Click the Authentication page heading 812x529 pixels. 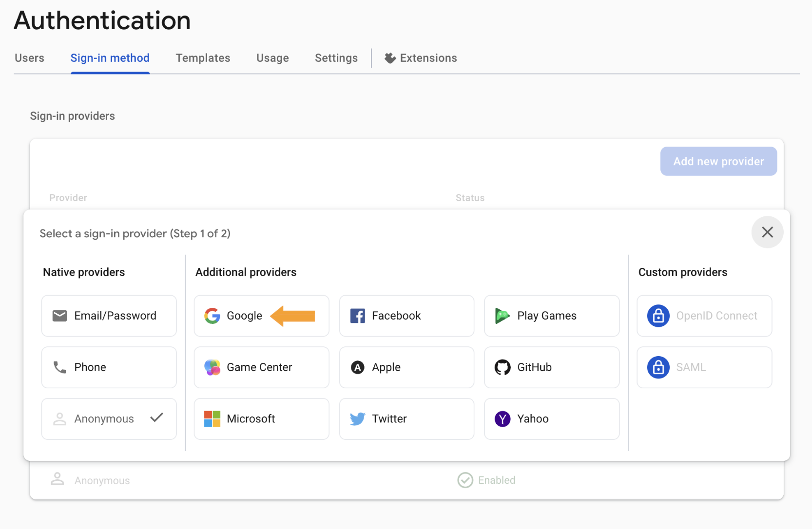102,20
